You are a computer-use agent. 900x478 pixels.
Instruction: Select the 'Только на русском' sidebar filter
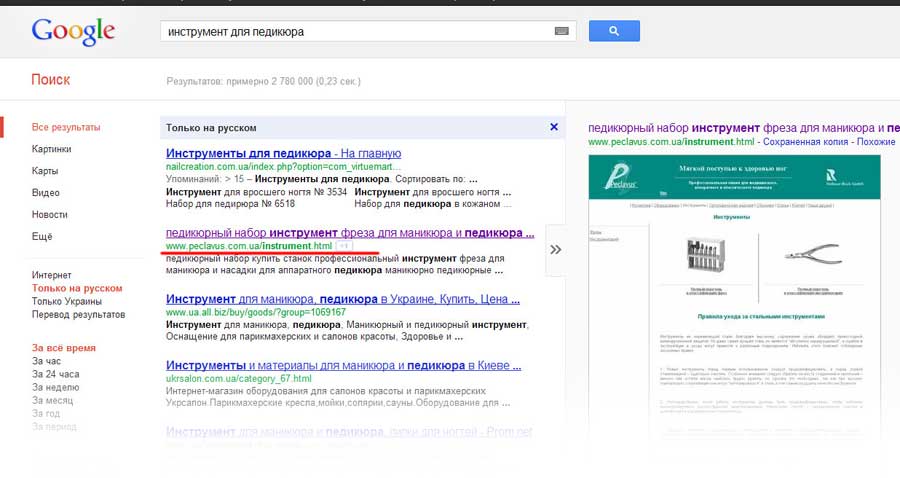[x=77, y=288]
